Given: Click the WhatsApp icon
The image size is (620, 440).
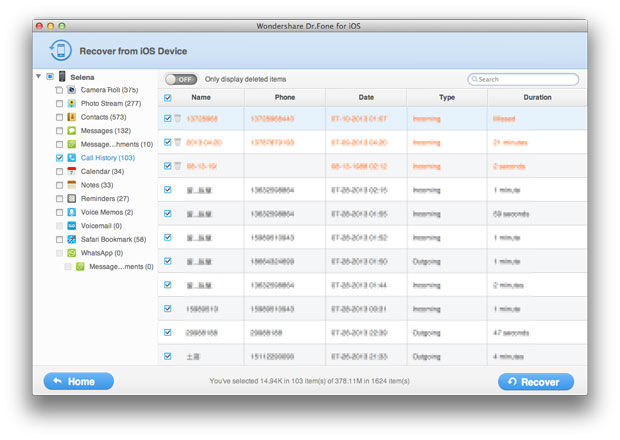Looking at the screenshot, I should [72, 253].
